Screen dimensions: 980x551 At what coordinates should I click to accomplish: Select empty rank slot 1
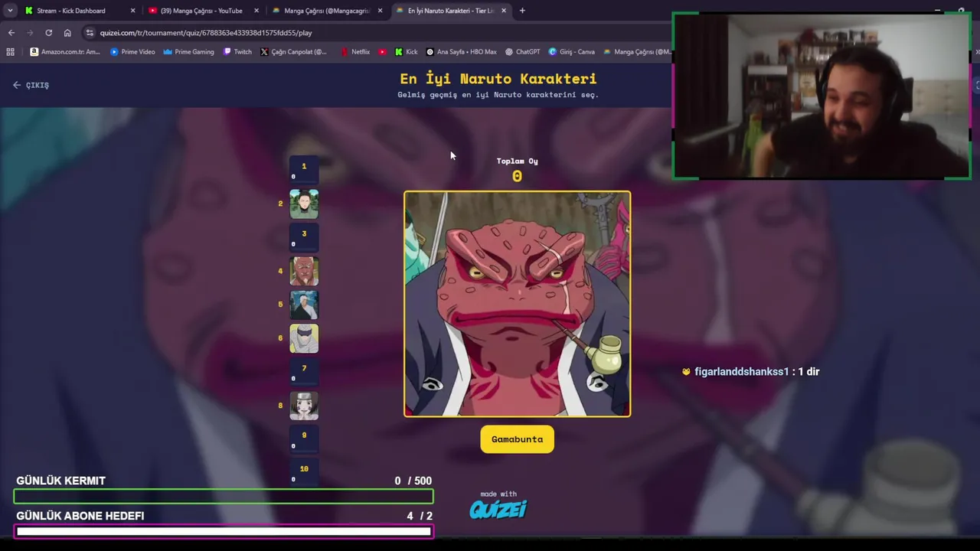pos(304,170)
